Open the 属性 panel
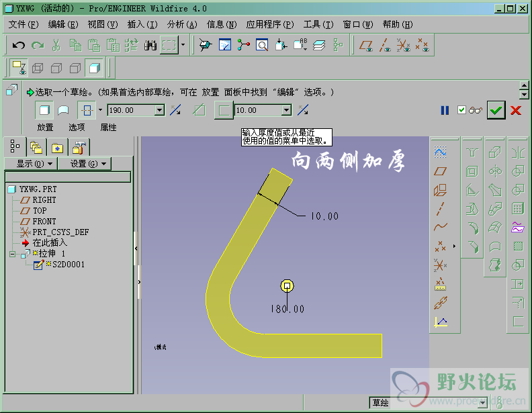 point(109,128)
